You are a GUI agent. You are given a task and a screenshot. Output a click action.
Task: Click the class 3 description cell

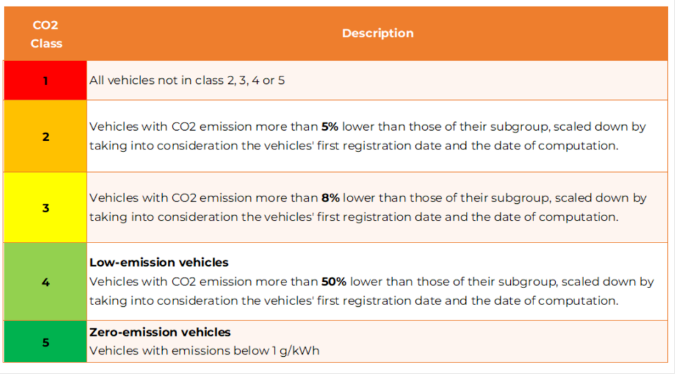point(377,207)
